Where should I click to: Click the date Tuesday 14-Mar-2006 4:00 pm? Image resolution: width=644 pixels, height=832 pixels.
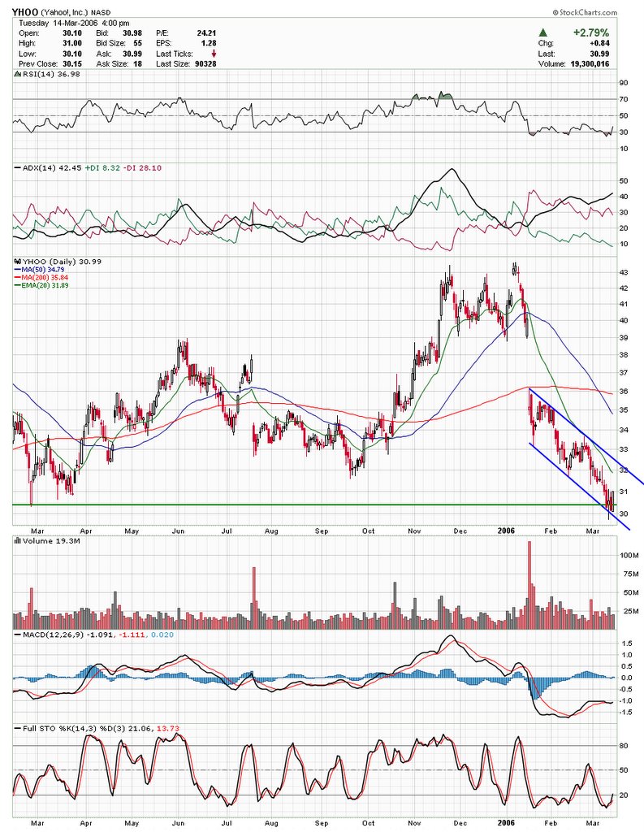point(74,23)
